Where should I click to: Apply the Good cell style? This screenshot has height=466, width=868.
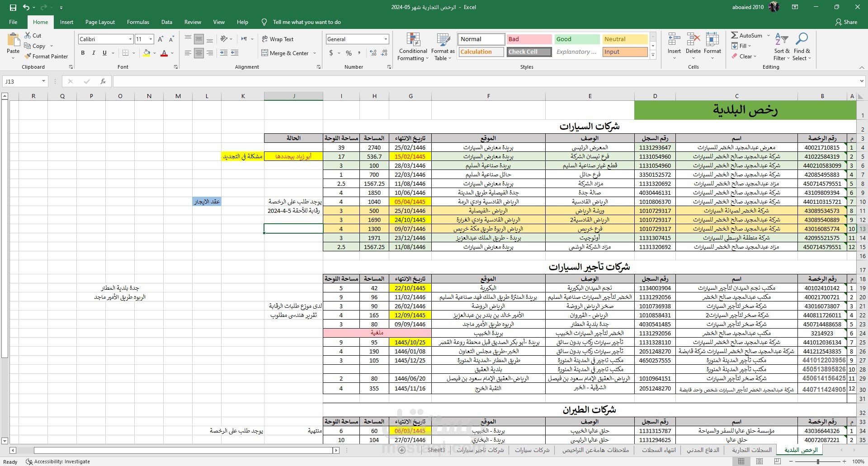click(577, 39)
